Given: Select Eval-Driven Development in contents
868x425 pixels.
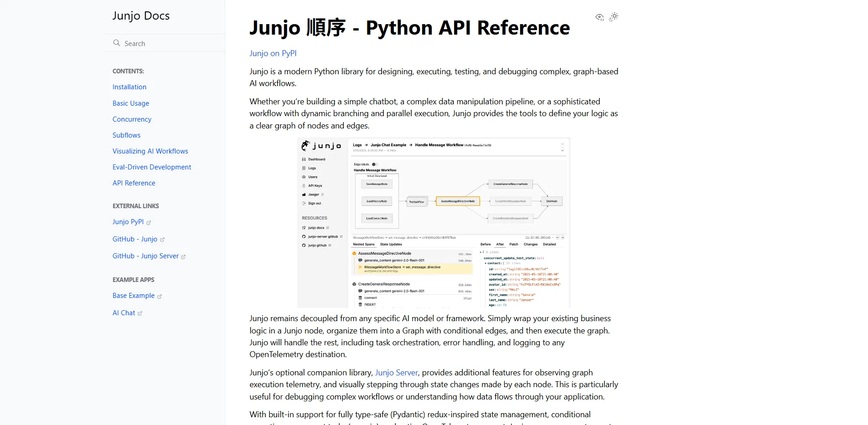Looking at the screenshot, I should (x=152, y=167).
